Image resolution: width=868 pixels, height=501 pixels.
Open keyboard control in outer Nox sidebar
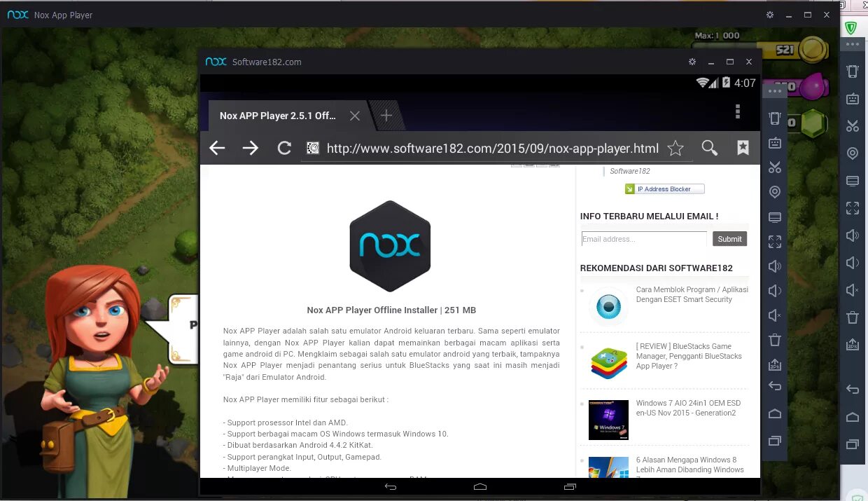(853, 99)
